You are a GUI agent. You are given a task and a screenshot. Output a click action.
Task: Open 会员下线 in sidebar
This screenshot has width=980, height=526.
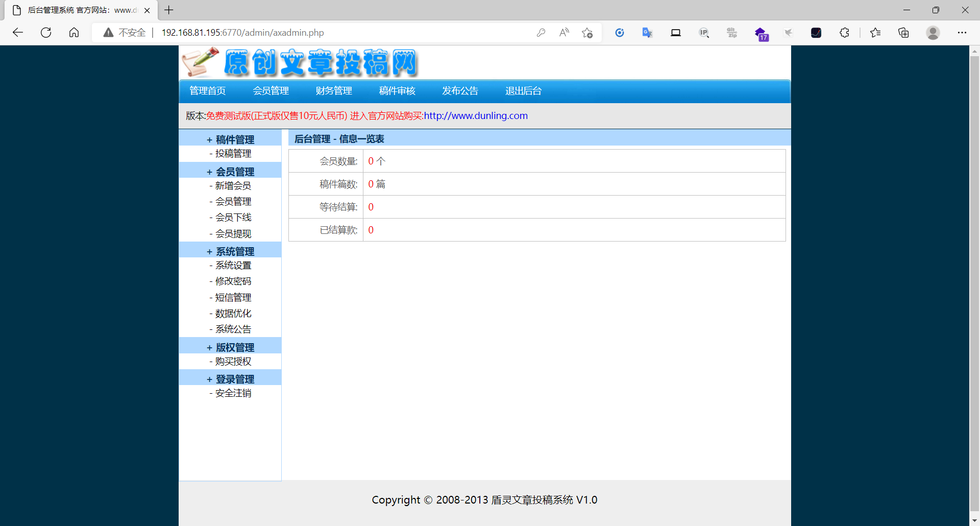(x=233, y=218)
